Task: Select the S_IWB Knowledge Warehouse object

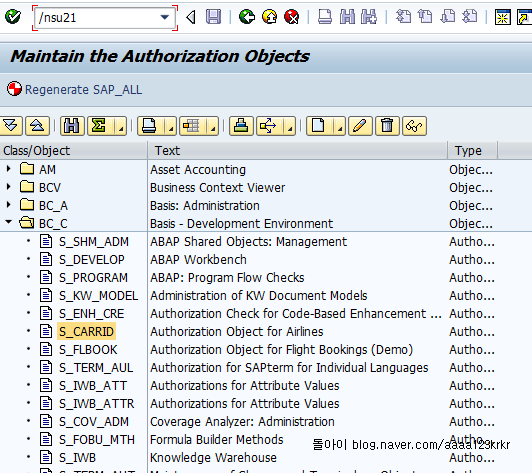Action: (x=77, y=457)
